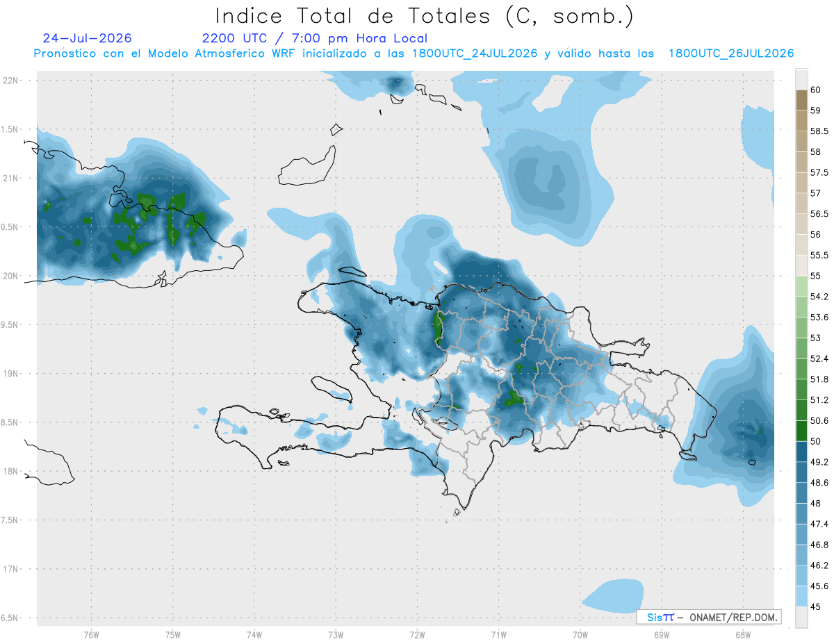Pick the dark green 50–50.6 colorbar segment
Viewport: 834px width, 644px height.
(x=801, y=431)
